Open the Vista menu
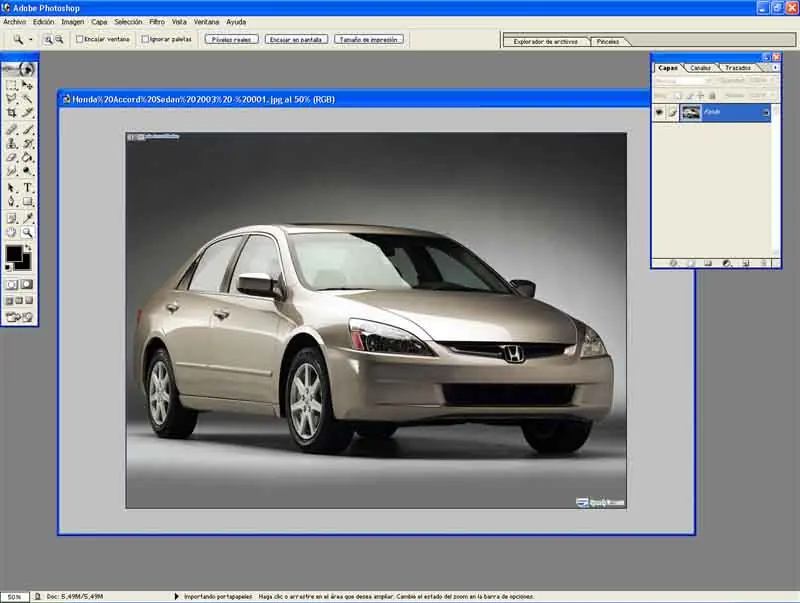800x603 pixels. pos(179,22)
